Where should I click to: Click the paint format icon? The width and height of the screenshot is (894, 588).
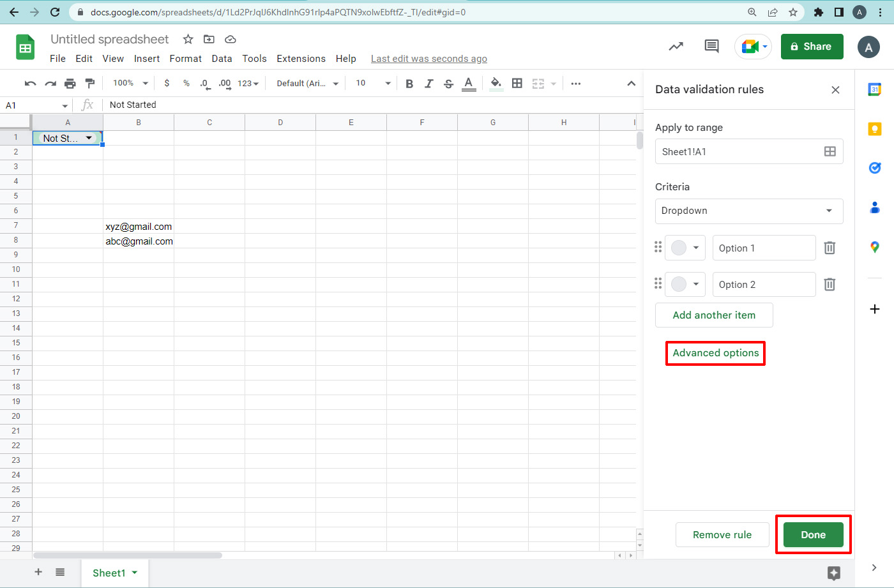pyautogui.click(x=90, y=84)
